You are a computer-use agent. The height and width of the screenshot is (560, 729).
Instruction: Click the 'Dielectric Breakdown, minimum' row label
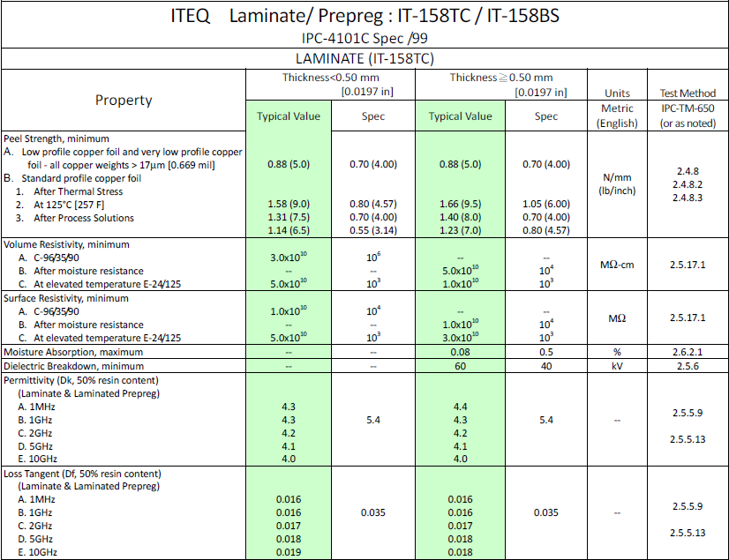74,366
